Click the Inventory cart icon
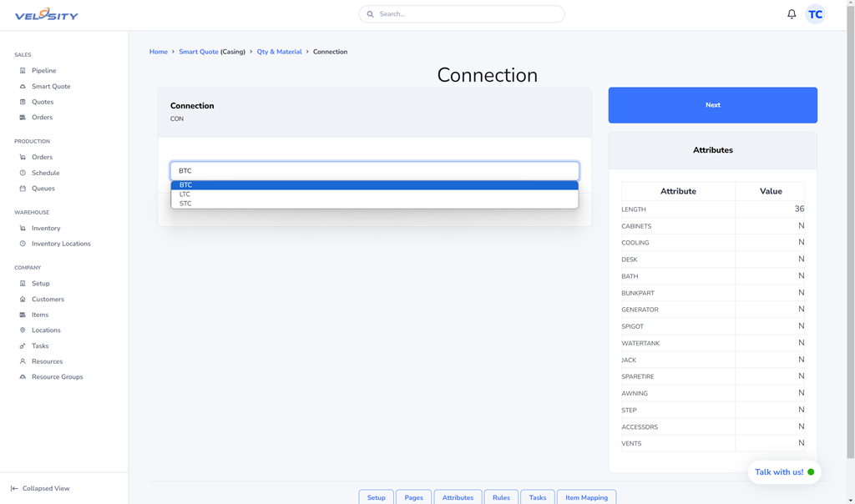Screen dimensions: 855x504 (23, 228)
